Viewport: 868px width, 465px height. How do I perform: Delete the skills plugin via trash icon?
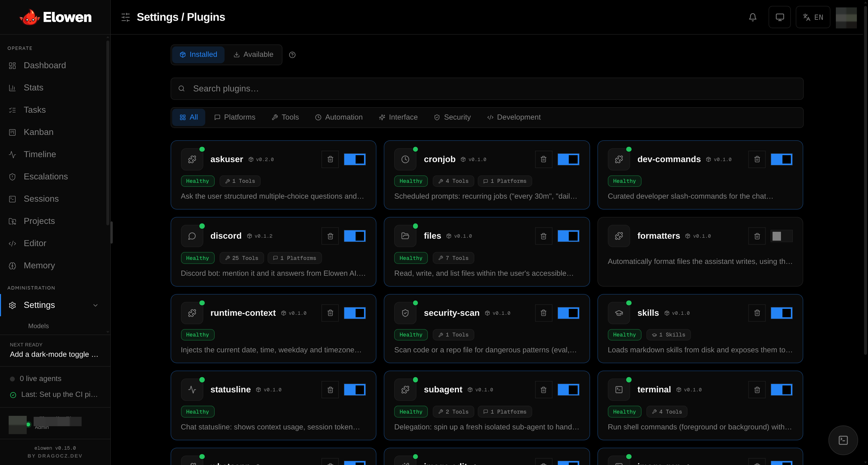click(x=757, y=313)
